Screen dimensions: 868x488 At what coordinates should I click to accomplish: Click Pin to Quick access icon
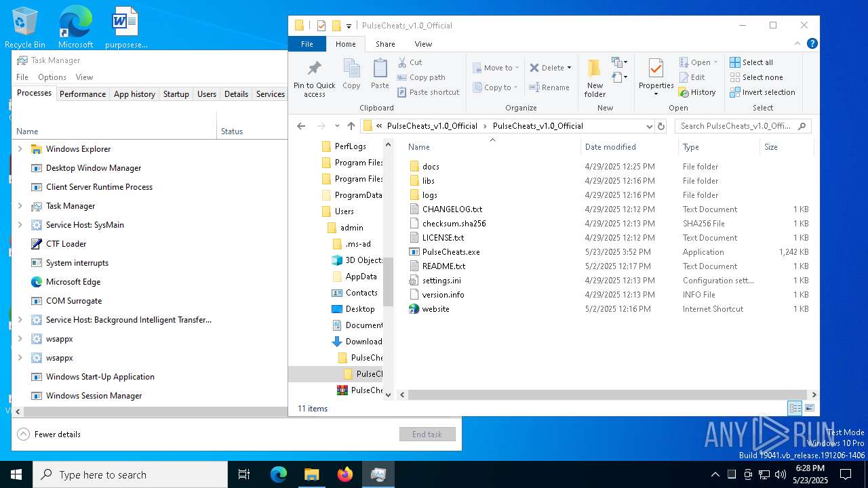[x=314, y=68]
